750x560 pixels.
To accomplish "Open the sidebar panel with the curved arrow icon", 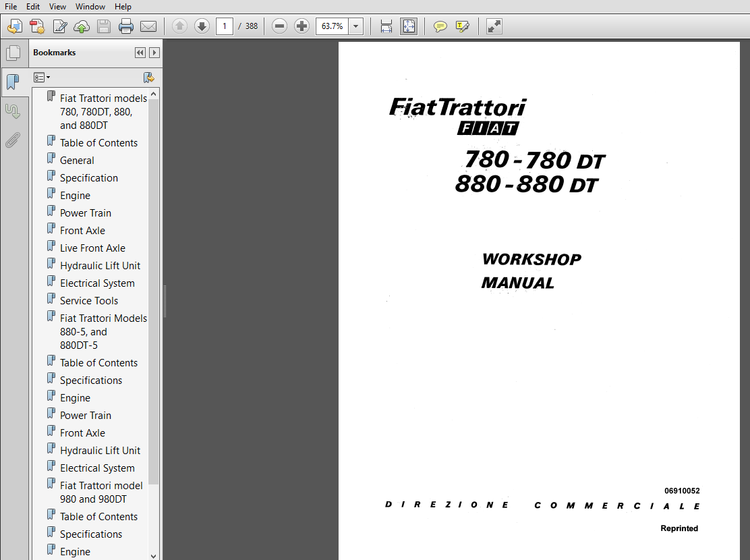I will 13,111.
